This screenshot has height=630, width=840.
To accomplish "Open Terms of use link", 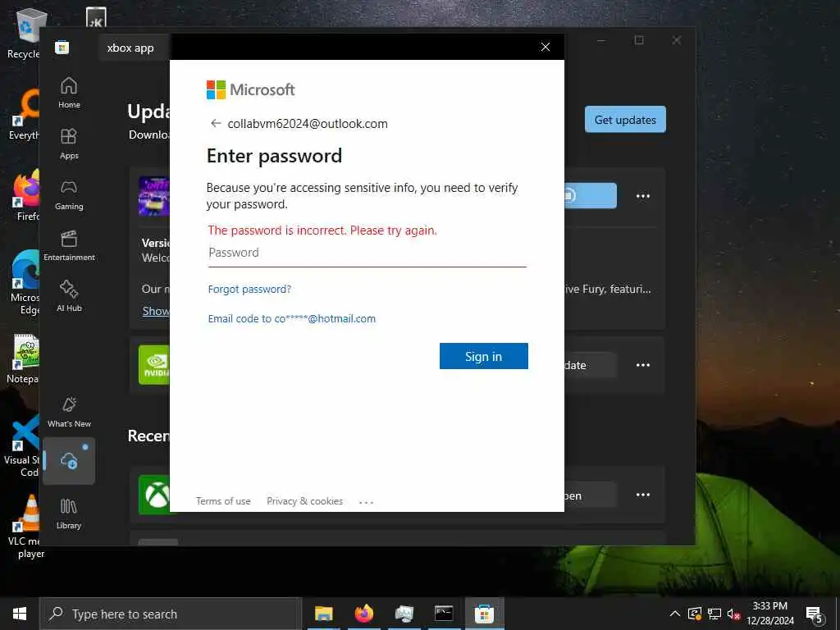I will [223, 501].
